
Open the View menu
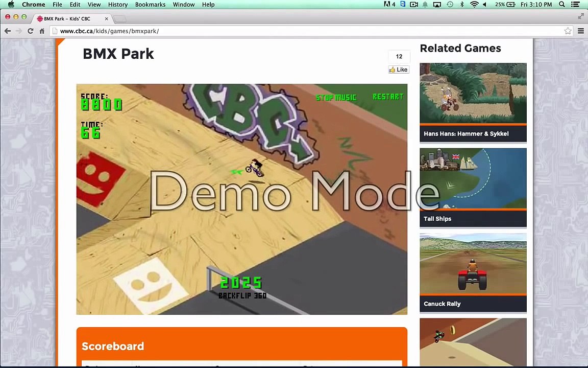point(94,5)
